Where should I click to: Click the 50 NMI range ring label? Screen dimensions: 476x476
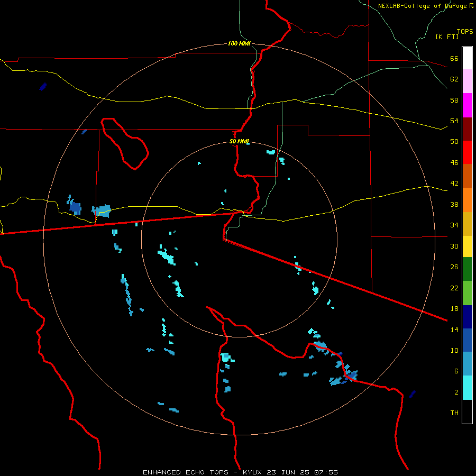tap(239, 141)
